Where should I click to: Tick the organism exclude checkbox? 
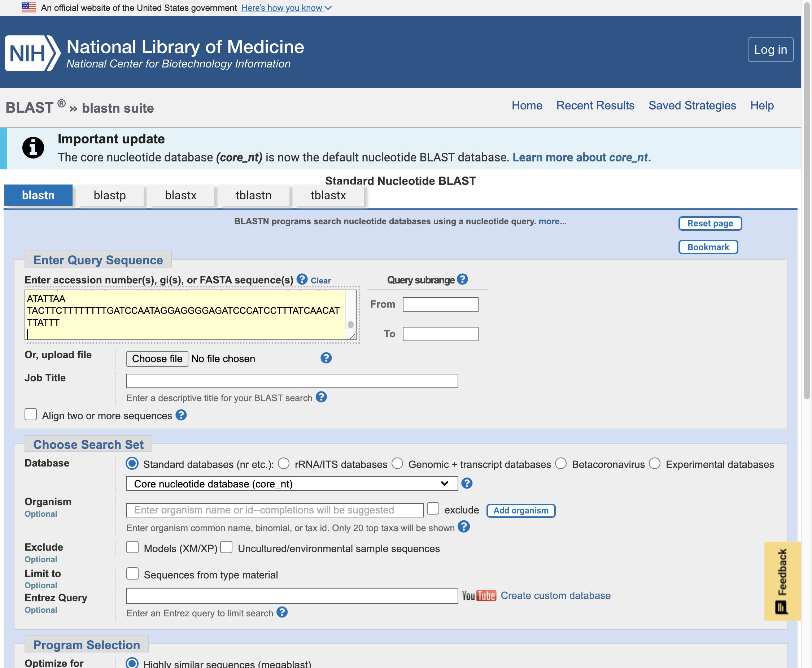(x=433, y=508)
